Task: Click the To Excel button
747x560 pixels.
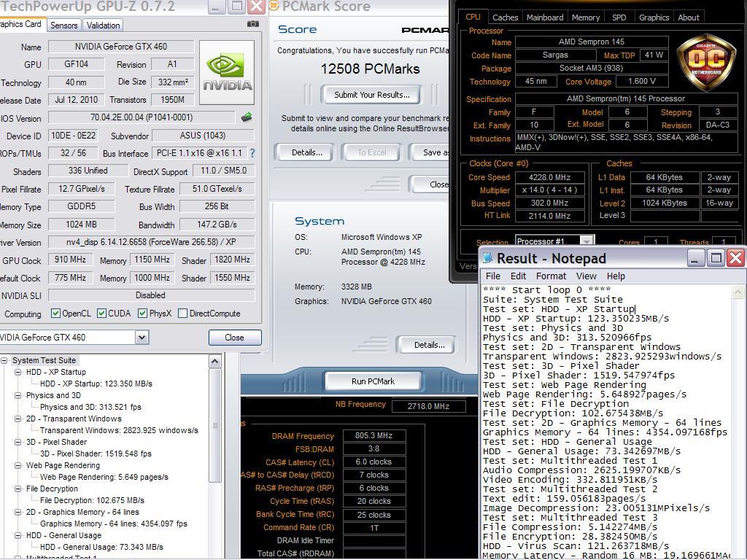Action: pos(371,152)
